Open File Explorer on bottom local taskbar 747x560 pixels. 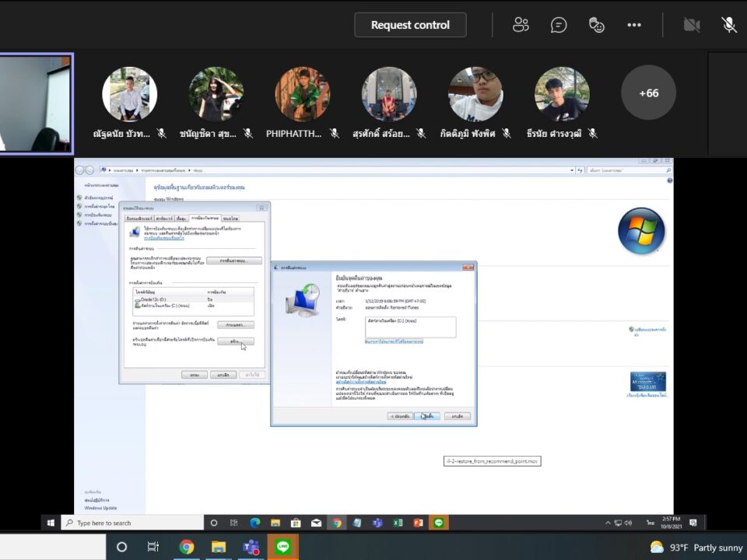(x=219, y=547)
